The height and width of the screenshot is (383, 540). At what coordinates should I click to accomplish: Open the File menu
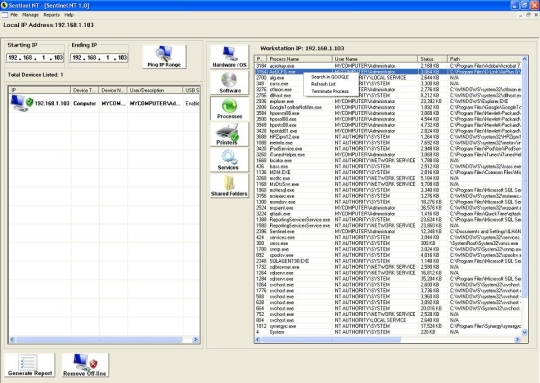pyautogui.click(x=14, y=15)
